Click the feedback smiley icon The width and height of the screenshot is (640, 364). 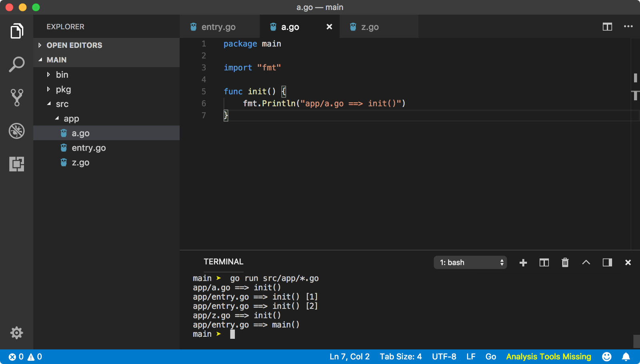[606, 357]
